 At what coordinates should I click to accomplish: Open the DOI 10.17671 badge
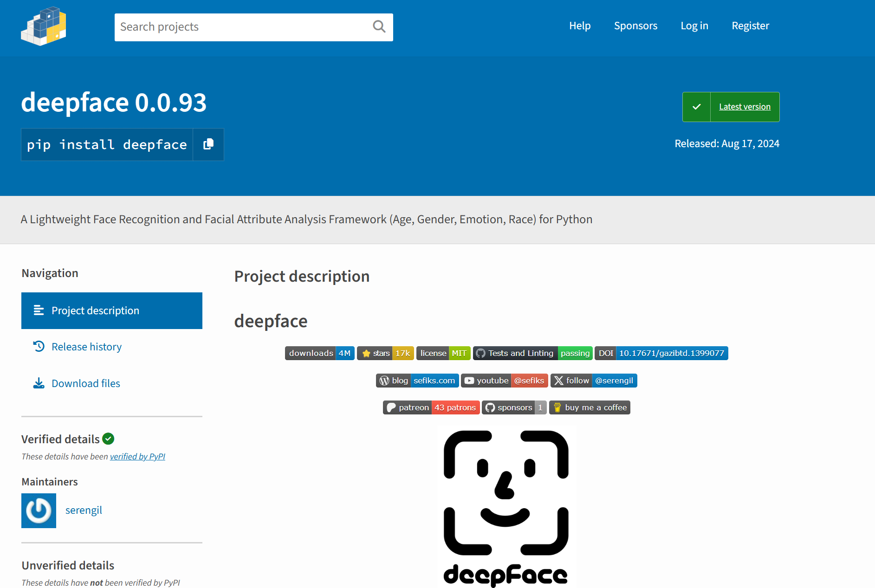pos(661,353)
